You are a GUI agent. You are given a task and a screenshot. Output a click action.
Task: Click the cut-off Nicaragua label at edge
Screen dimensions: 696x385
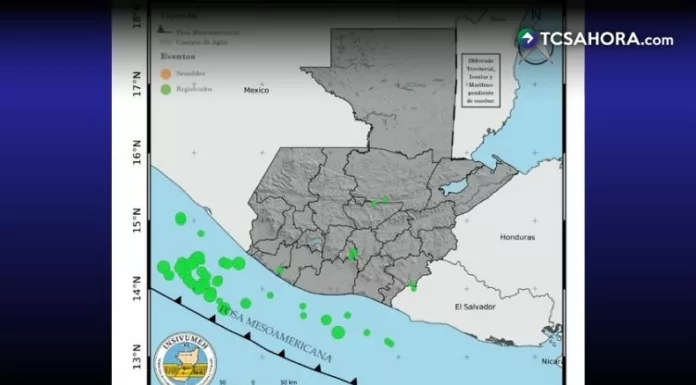552,361
